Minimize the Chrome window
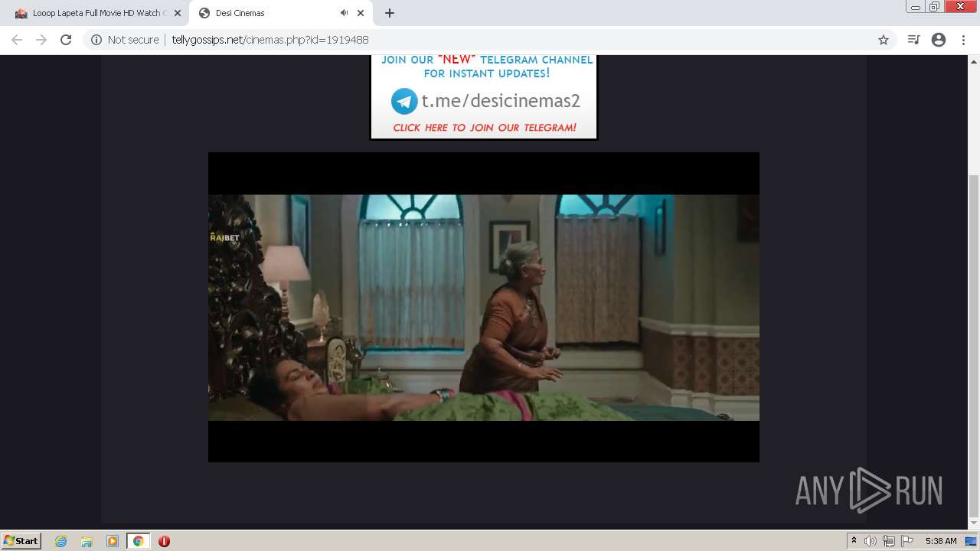 coord(915,7)
